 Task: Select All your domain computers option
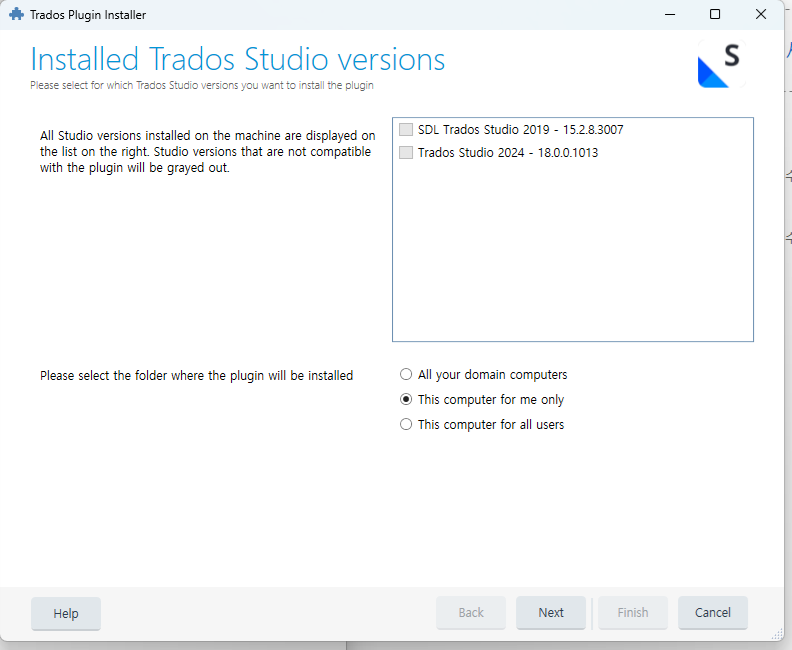[406, 374]
